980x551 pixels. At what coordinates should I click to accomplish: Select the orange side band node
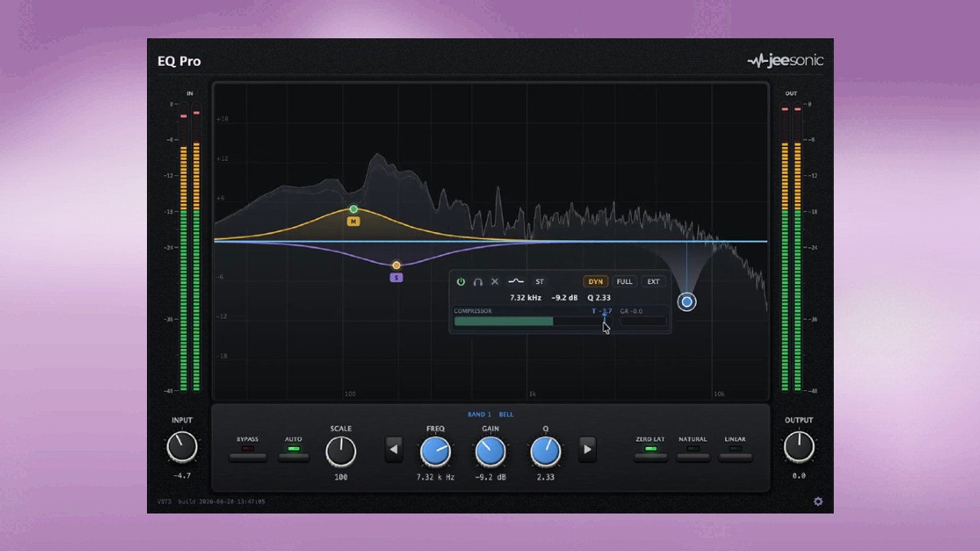(396, 266)
